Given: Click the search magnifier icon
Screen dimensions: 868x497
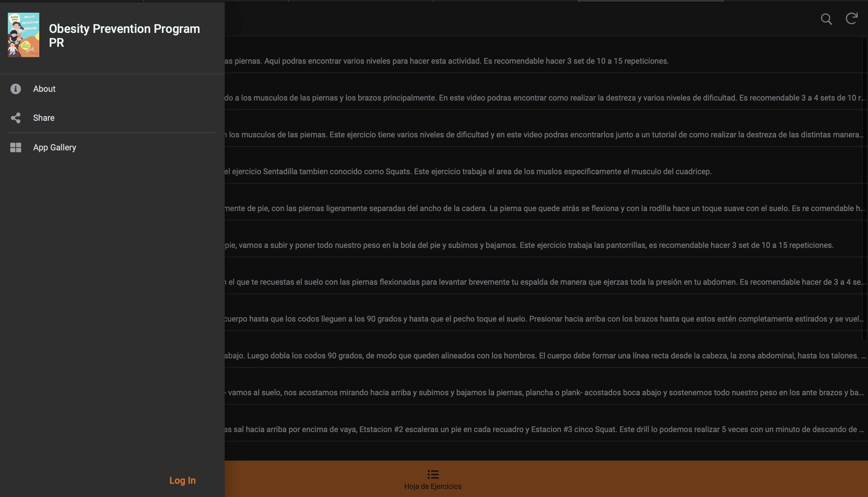Looking at the screenshot, I should point(826,19).
